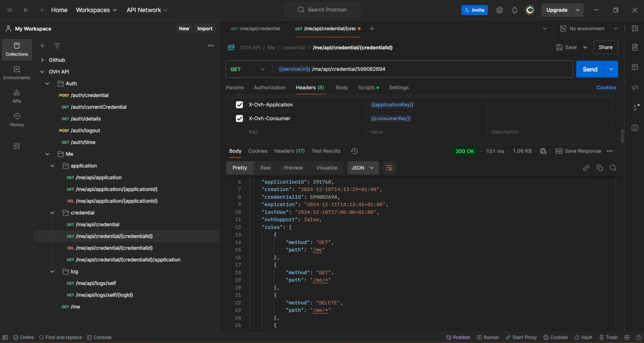This screenshot has width=644, height=343.
Task: Search within the response body
Action: point(613,167)
